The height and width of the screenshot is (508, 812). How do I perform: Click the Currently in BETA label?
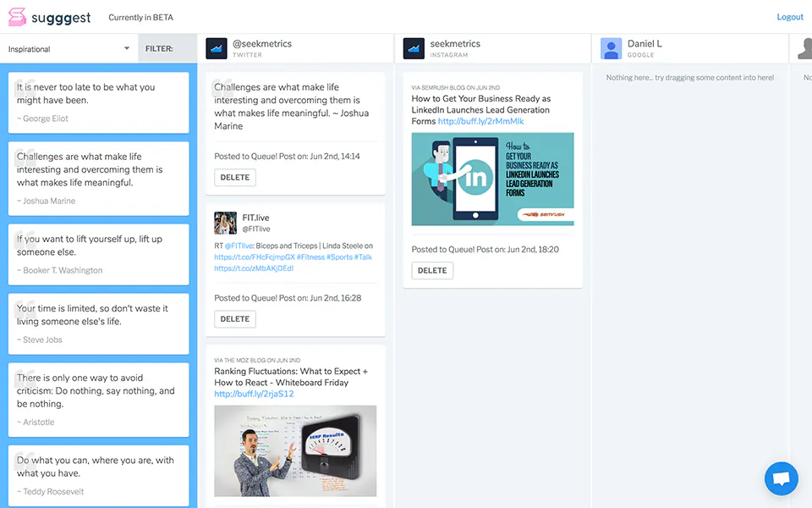coord(141,17)
